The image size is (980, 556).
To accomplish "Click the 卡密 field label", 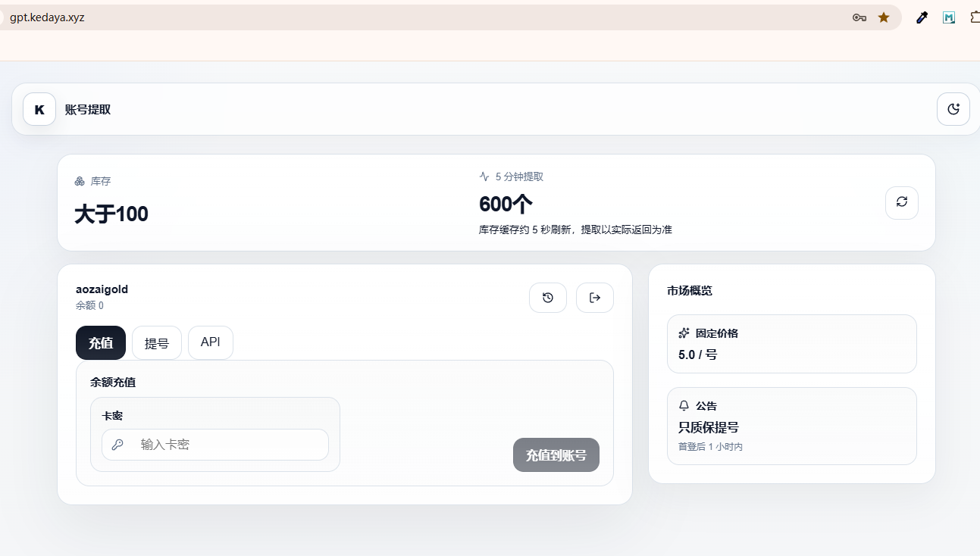I will 112,416.
